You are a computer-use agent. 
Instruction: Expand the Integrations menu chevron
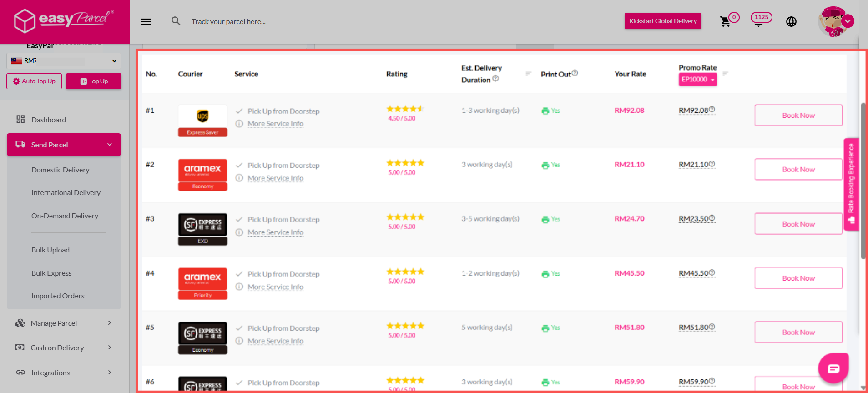click(x=110, y=373)
